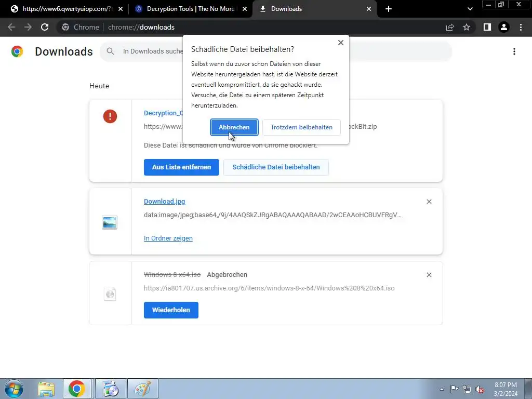532x399 pixels.
Task: Click the Download.jpg image thumbnail icon
Action: click(x=110, y=222)
